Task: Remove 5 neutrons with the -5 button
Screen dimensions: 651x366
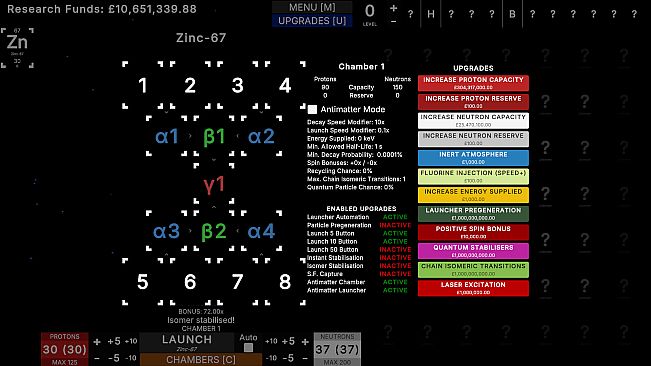Action: point(288,358)
